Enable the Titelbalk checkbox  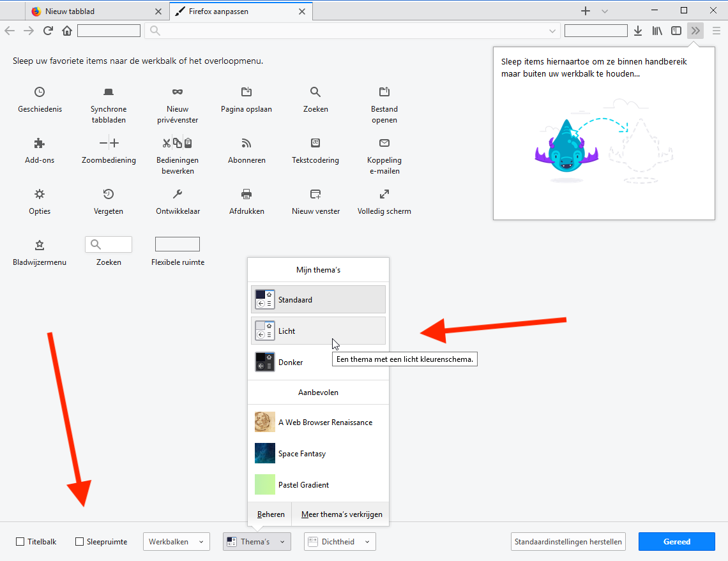[x=20, y=542]
